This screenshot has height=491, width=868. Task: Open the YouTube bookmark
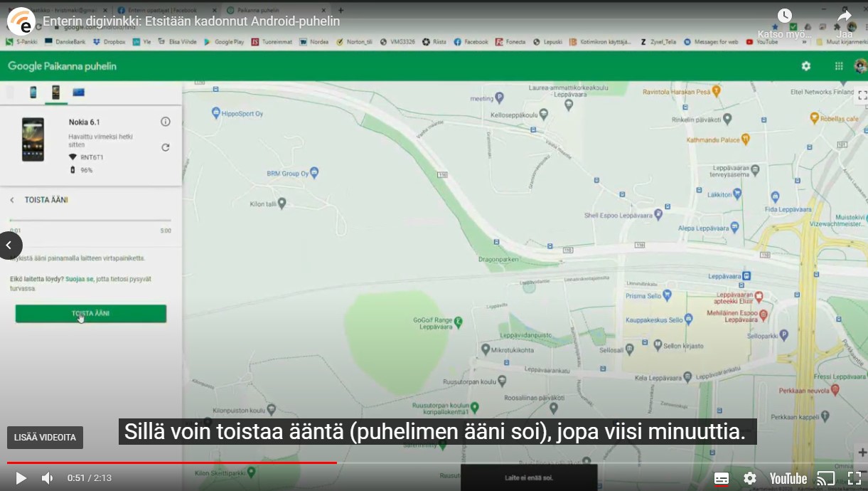761,42
